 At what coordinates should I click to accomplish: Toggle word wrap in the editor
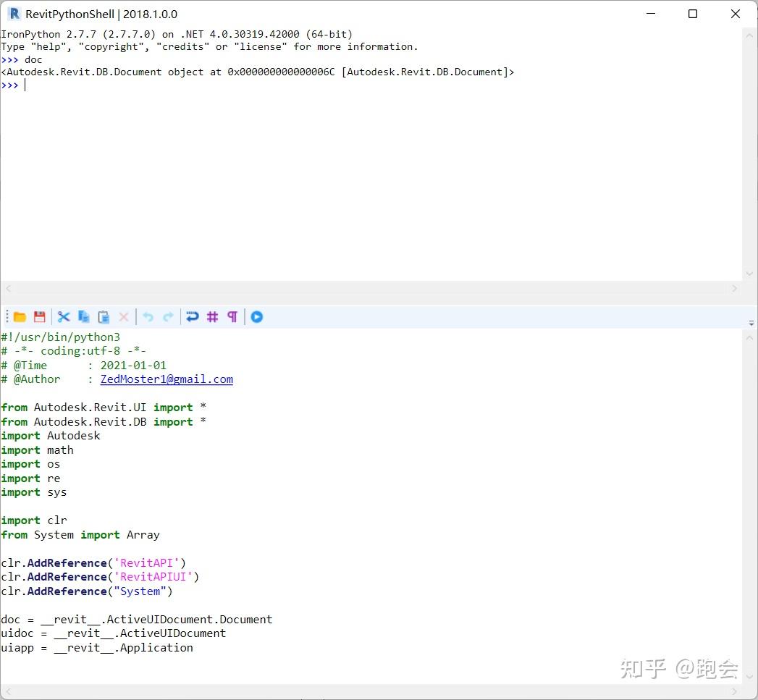tap(192, 316)
